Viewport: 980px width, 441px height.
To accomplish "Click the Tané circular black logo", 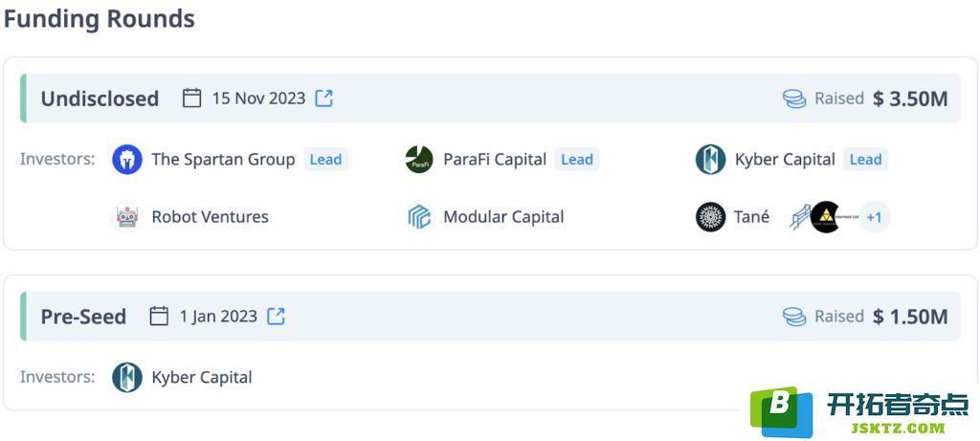I will (x=711, y=217).
